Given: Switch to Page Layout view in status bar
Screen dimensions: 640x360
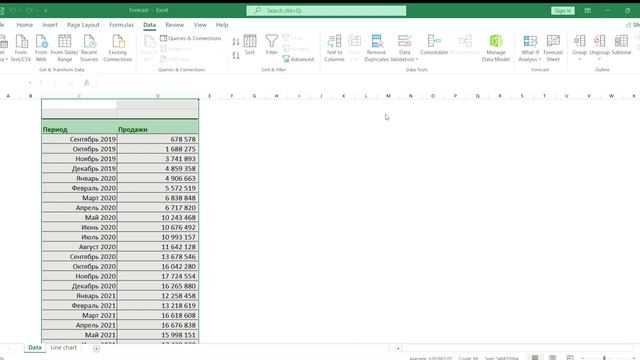Looking at the screenshot, I should coord(552,358).
